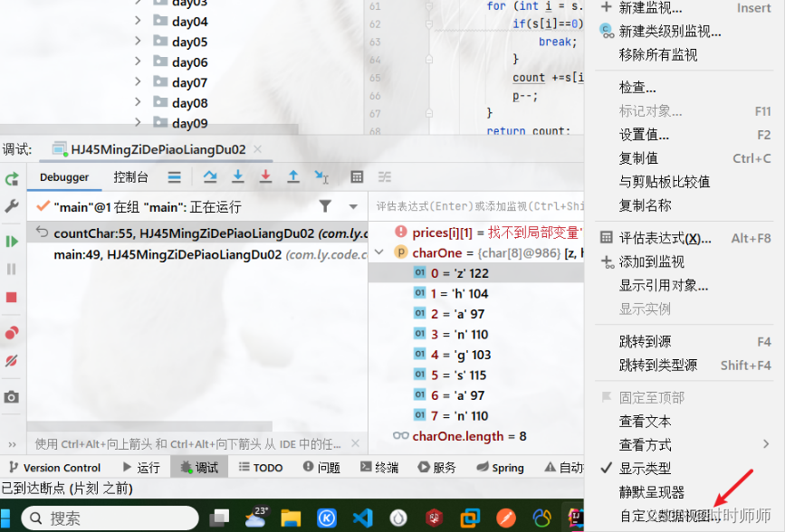Open File Explorer from taskbar
785x532 pixels.
tap(291, 518)
